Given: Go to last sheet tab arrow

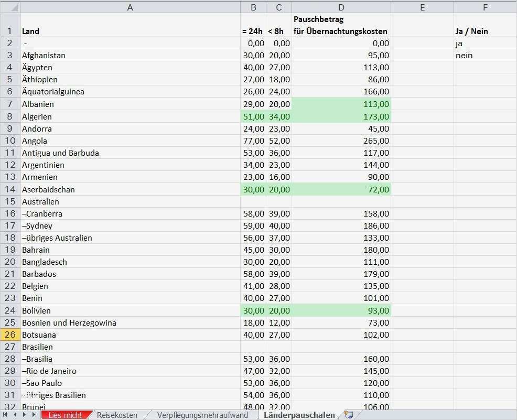Looking at the screenshot, I should 34,415.
